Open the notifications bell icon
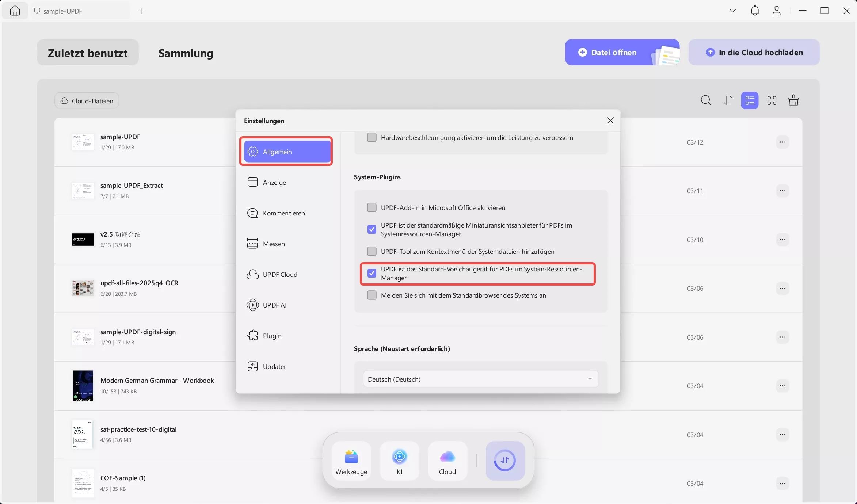857x504 pixels. 755,11
